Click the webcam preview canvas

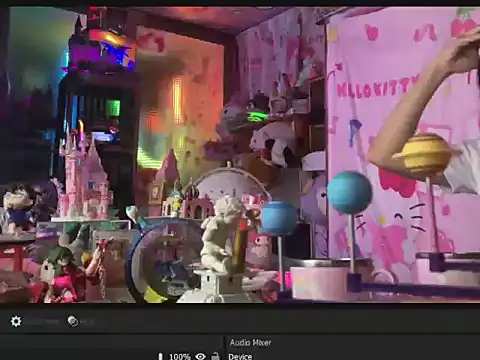(x=240, y=154)
